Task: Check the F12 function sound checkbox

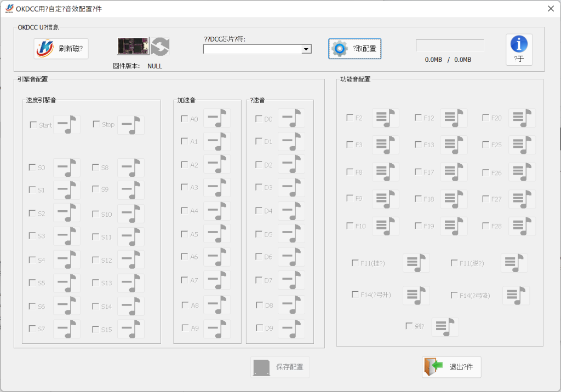Action: [x=418, y=118]
